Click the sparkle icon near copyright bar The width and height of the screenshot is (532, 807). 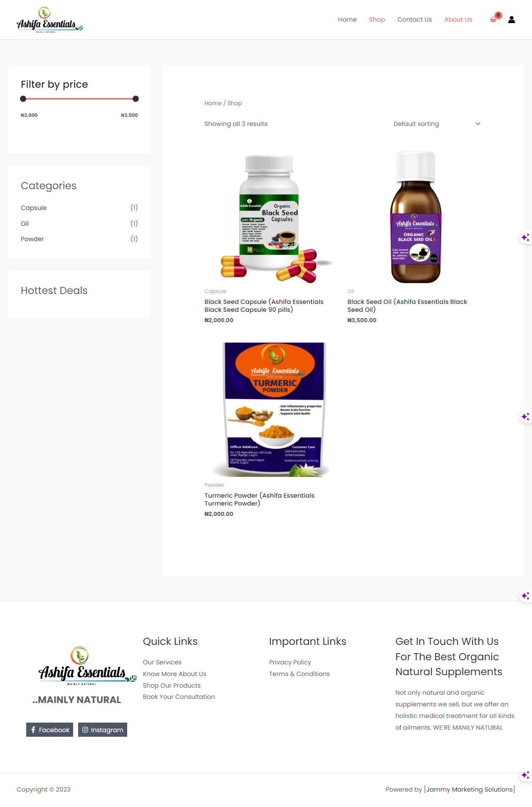pyautogui.click(x=525, y=775)
